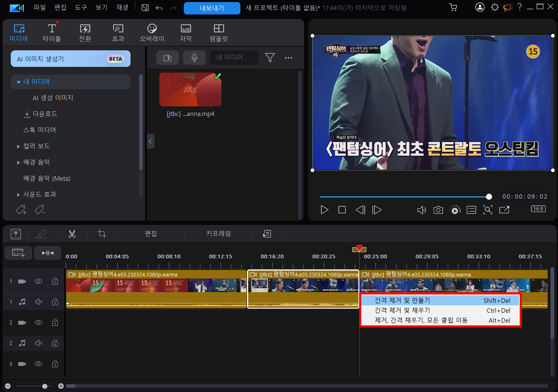Viewport: 558px width, 392px height.
Task: Open the three-dot more options menu
Action: pos(288,58)
